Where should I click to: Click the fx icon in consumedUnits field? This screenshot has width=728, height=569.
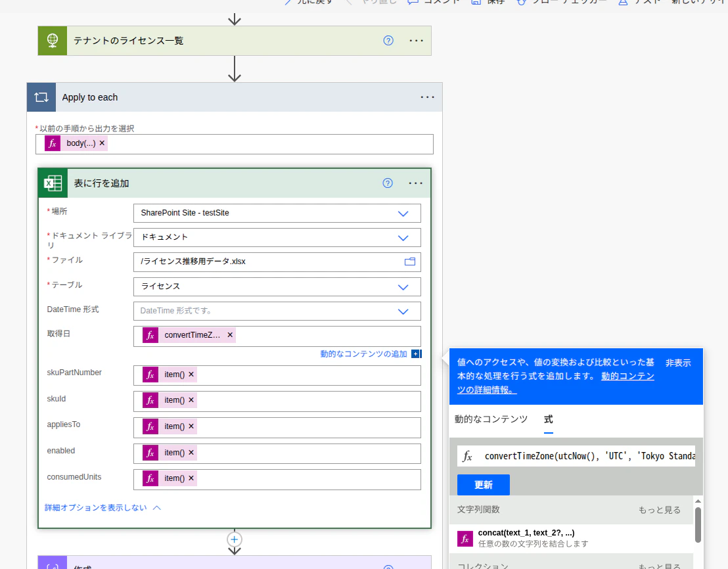pos(150,478)
